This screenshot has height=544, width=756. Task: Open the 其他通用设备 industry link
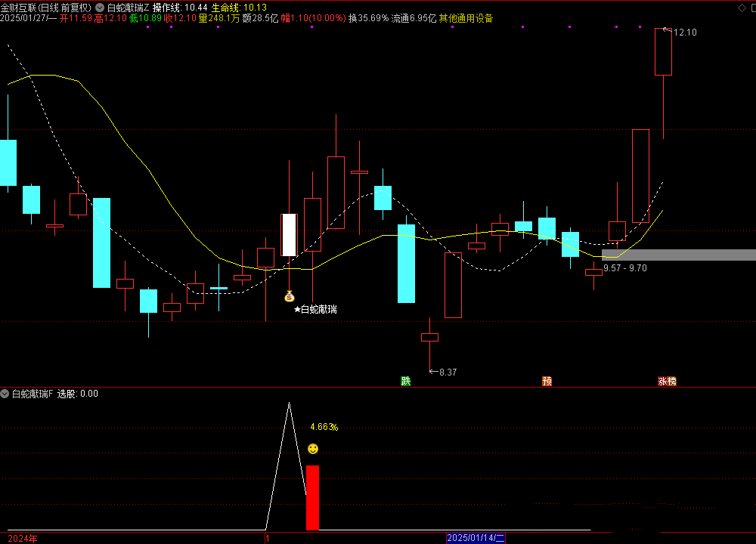(x=466, y=18)
